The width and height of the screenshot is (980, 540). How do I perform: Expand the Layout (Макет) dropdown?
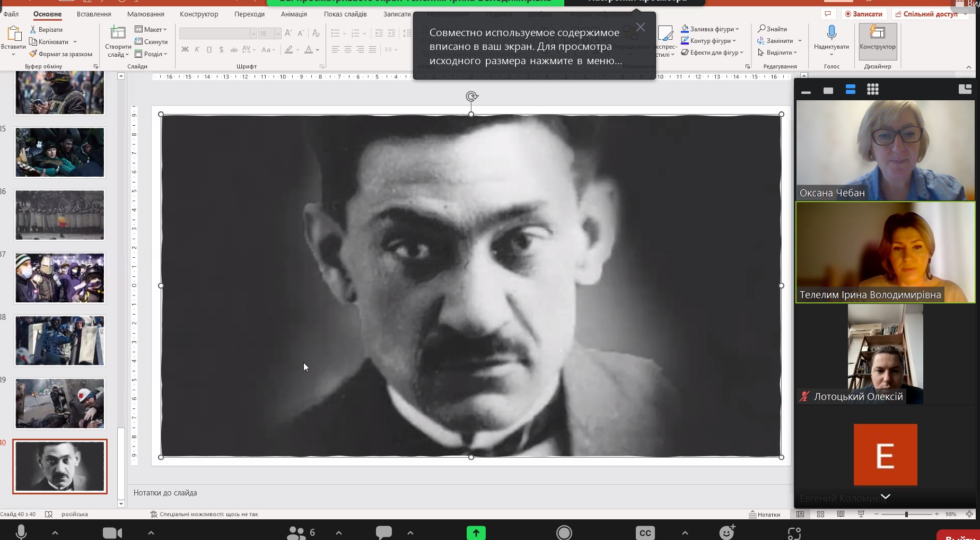(151, 29)
